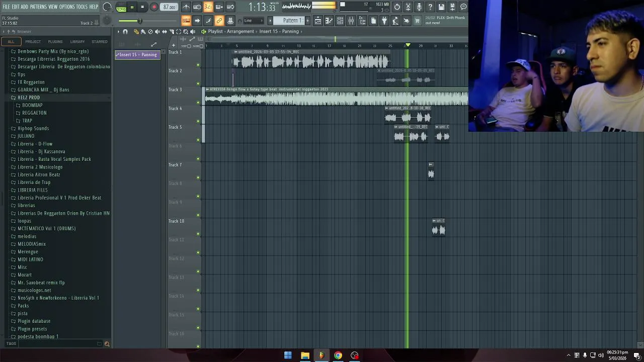This screenshot has height=362, width=644.
Task: Expand the HELZ PROD folder
Action: pyautogui.click(x=28, y=98)
